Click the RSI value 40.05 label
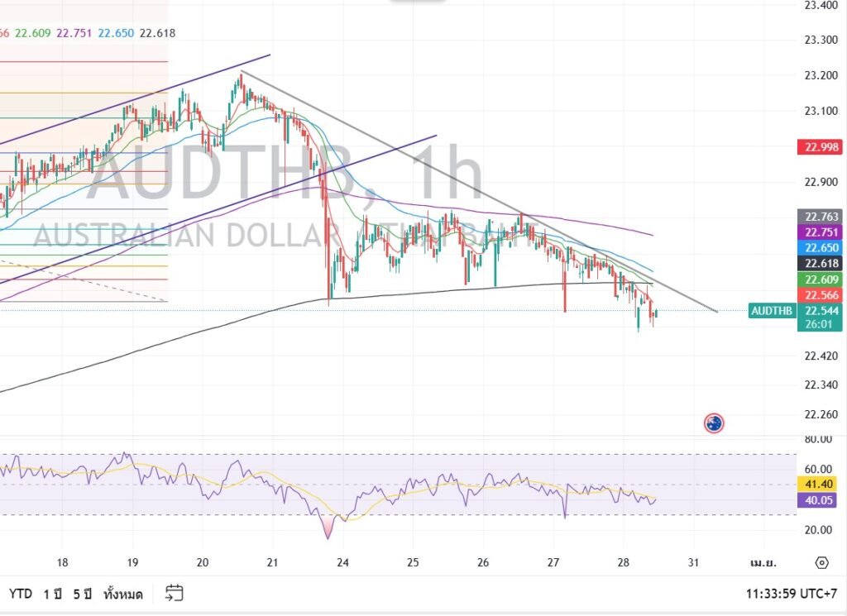 tap(820, 499)
